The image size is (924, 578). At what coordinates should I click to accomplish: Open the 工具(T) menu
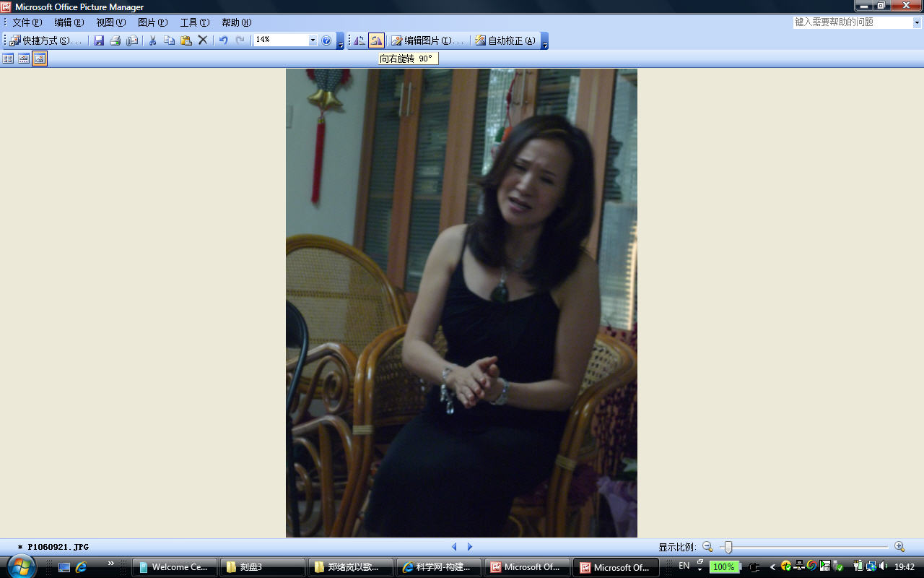coord(195,22)
